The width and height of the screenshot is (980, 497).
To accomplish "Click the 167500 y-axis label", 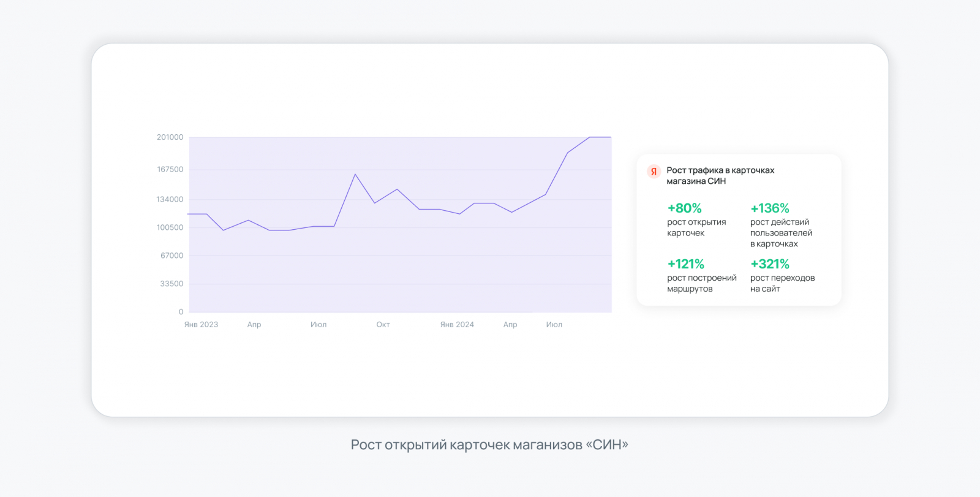I will point(170,169).
